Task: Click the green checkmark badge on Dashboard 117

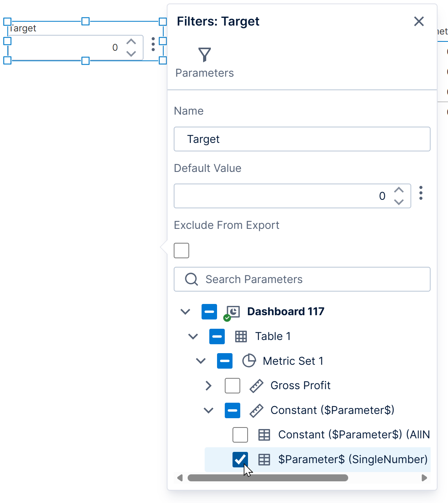Action: point(227,318)
